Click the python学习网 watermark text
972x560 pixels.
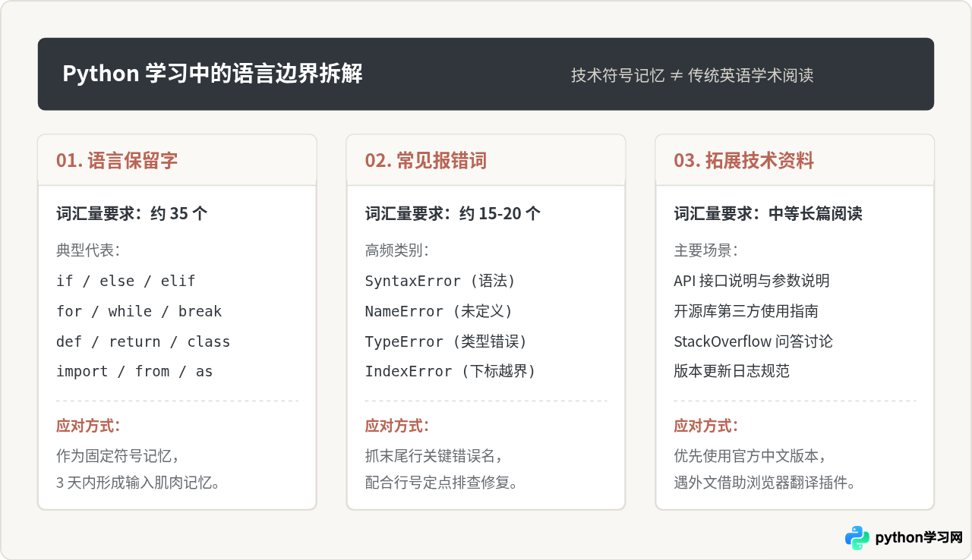[919, 537]
